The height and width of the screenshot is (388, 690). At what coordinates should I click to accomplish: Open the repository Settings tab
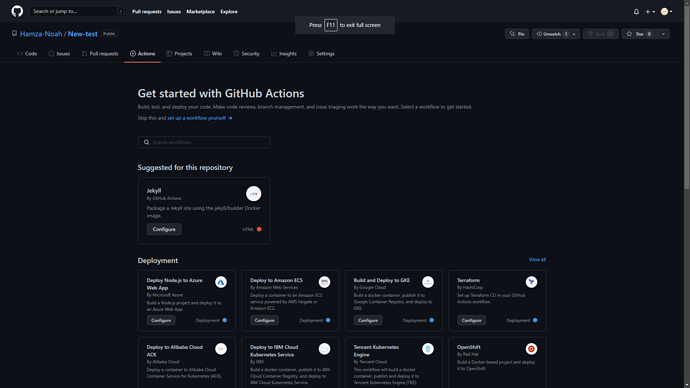point(321,54)
